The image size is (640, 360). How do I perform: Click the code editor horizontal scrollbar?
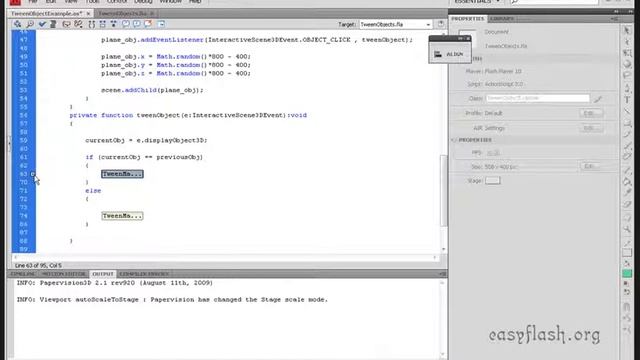pos(225,258)
